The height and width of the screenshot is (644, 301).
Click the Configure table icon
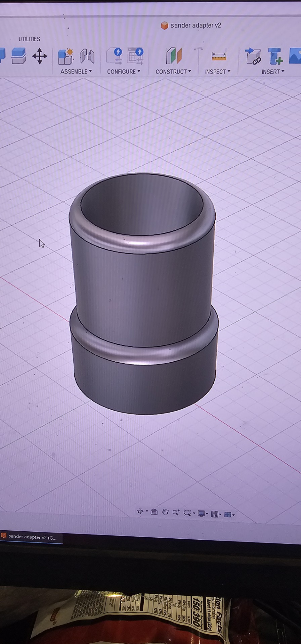point(135,56)
